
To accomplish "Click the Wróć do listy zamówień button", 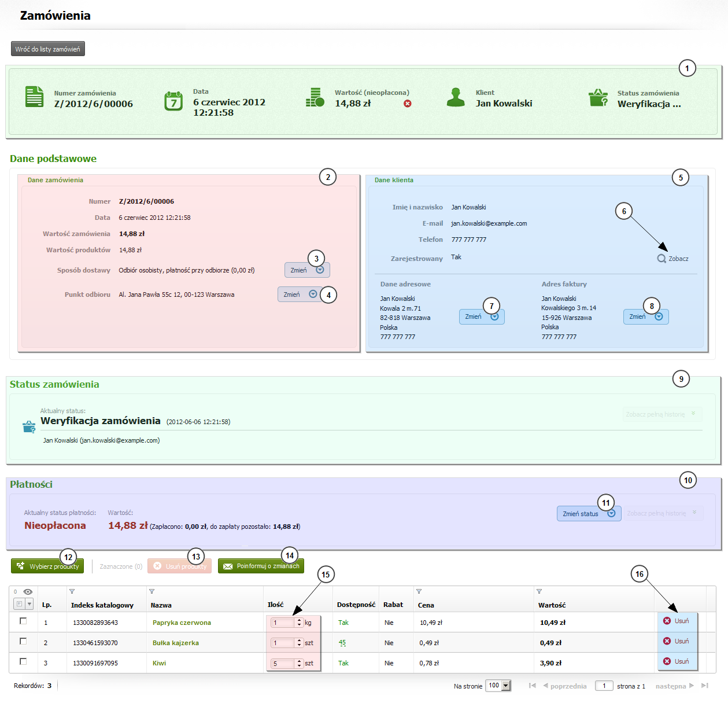I will [x=48, y=49].
